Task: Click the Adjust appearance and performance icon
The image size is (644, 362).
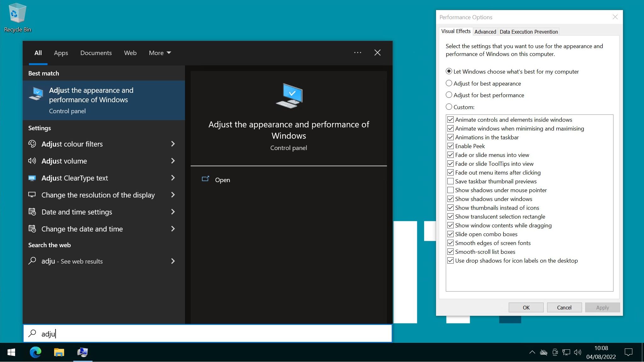Action: [36, 94]
